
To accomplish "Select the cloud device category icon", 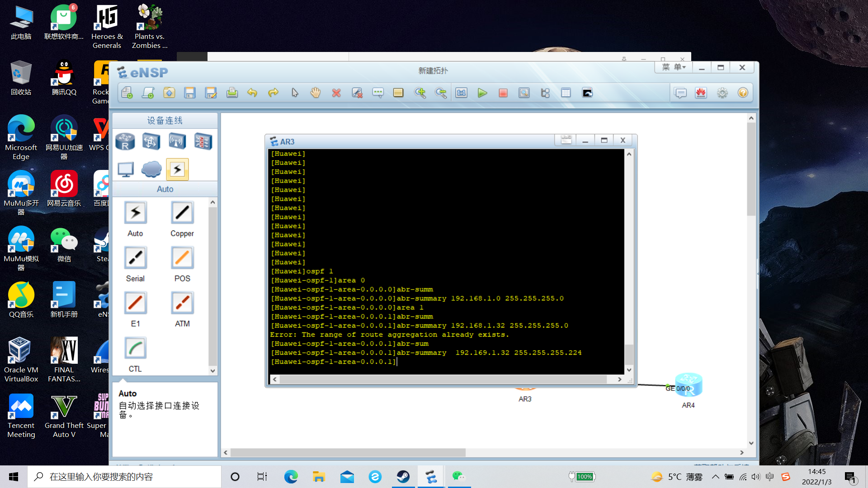I will tap(151, 169).
